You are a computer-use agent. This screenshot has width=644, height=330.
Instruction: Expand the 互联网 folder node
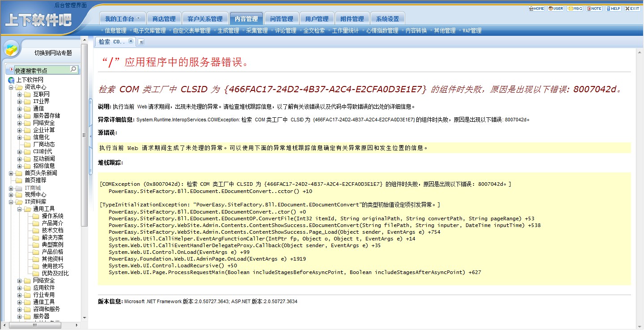click(20, 94)
